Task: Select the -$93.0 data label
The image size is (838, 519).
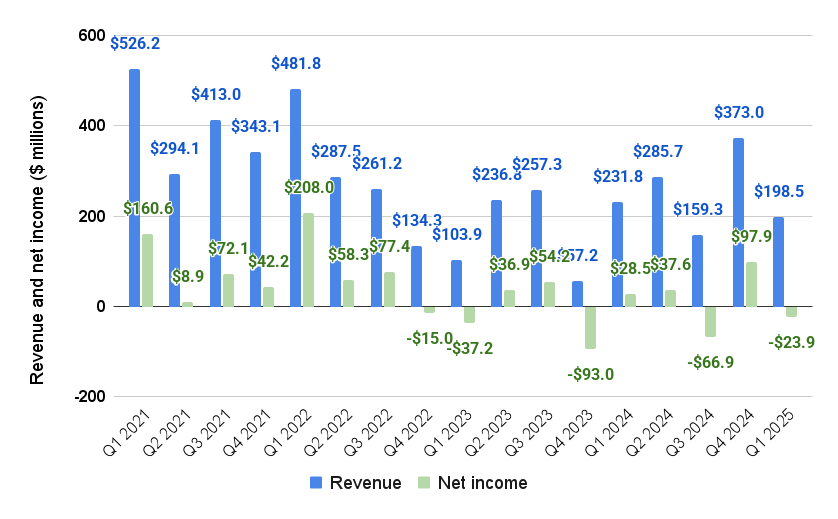Action: pyautogui.click(x=589, y=375)
